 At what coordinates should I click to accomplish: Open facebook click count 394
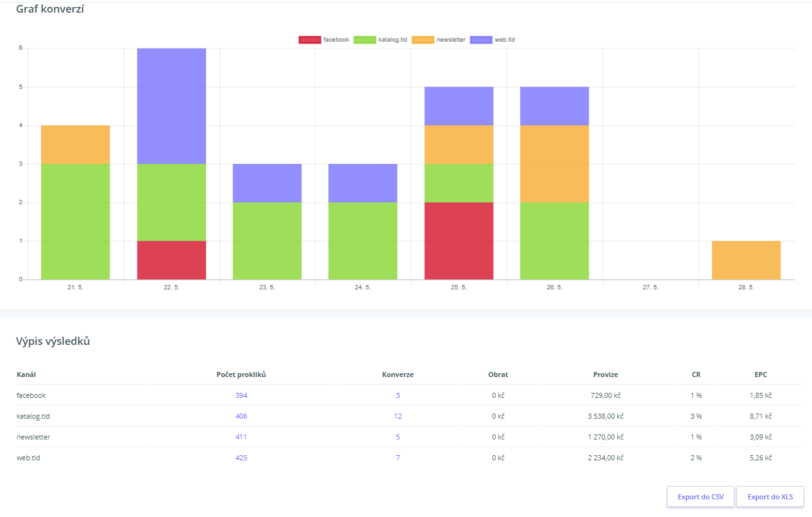point(241,395)
